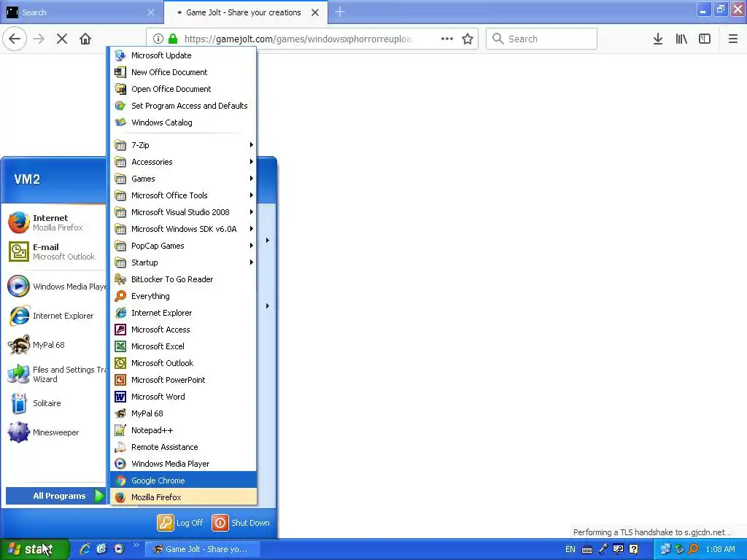
Task: Open Files and Settings Transfer Wizard
Action: 55,374
